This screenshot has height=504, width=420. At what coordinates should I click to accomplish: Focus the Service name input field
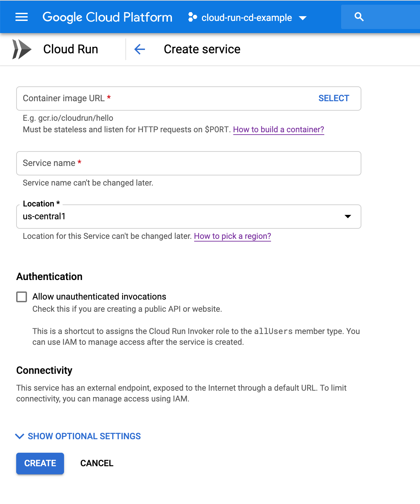(x=189, y=163)
